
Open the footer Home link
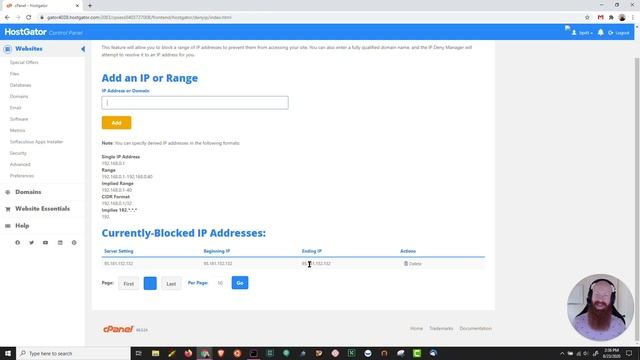click(x=416, y=328)
